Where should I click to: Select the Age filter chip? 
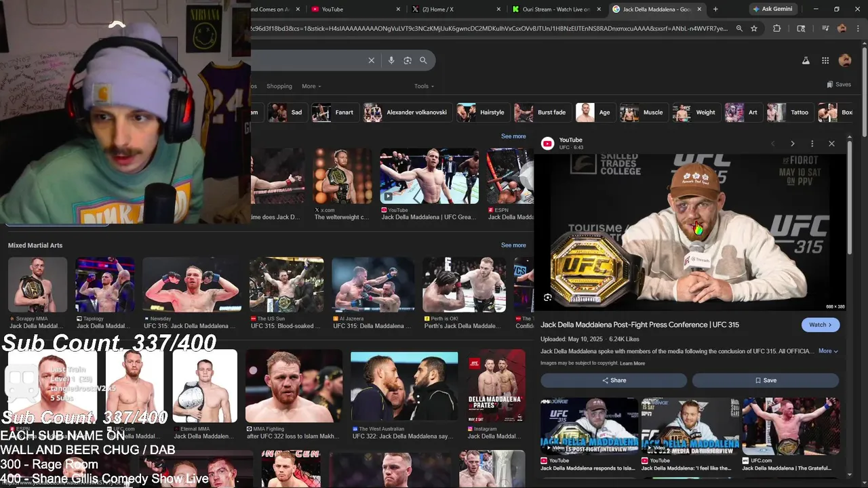tap(595, 113)
